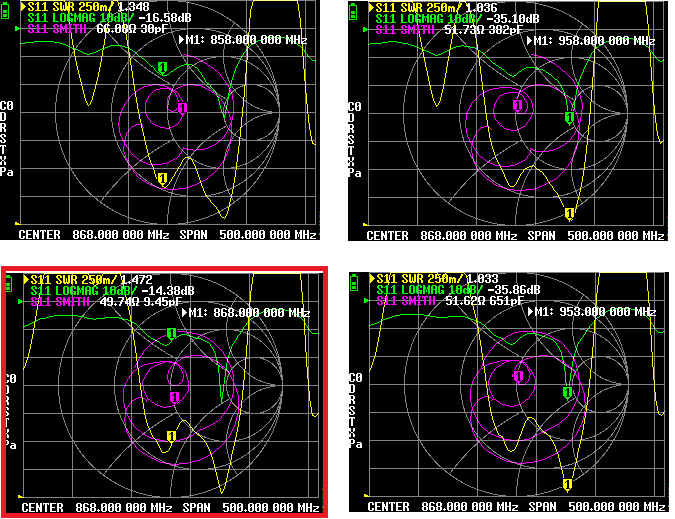The height and width of the screenshot is (519, 675).
Task: Tap the yellow marker 1 in the 953 MHz panel
Action: pos(567,485)
